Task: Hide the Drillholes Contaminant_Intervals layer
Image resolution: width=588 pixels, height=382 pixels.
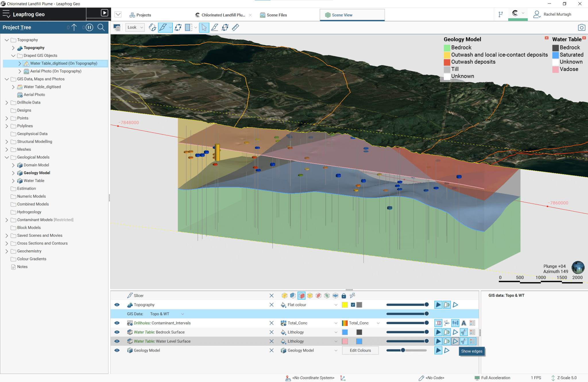Action: (x=117, y=323)
